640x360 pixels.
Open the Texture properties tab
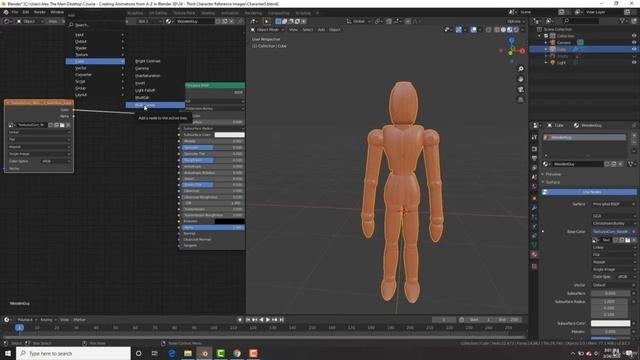click(x=534, y=266)
